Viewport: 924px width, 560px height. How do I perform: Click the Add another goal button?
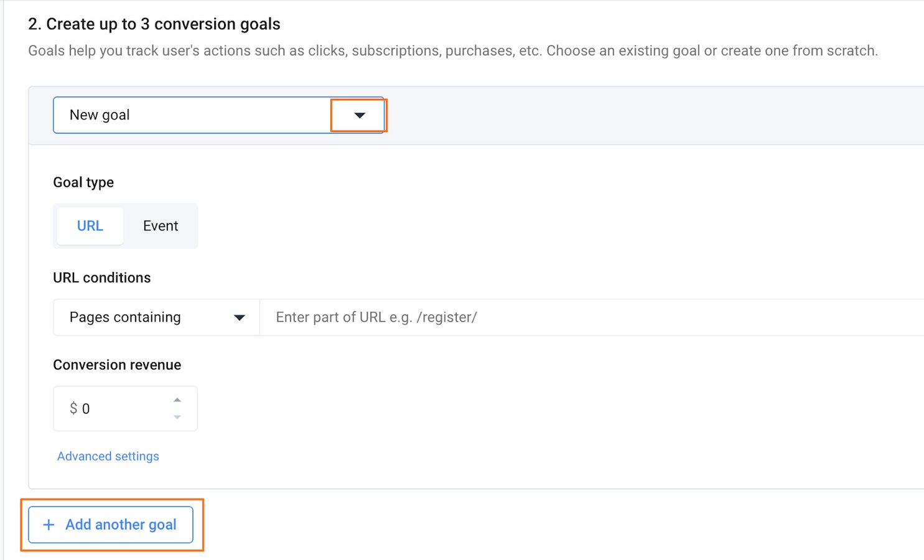(x=110, y=525)
